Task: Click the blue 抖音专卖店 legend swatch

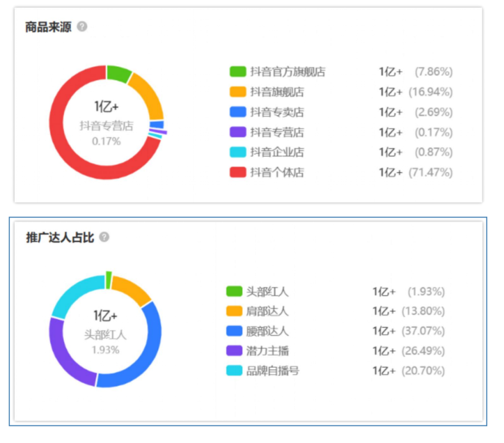Action: (237, 112)
